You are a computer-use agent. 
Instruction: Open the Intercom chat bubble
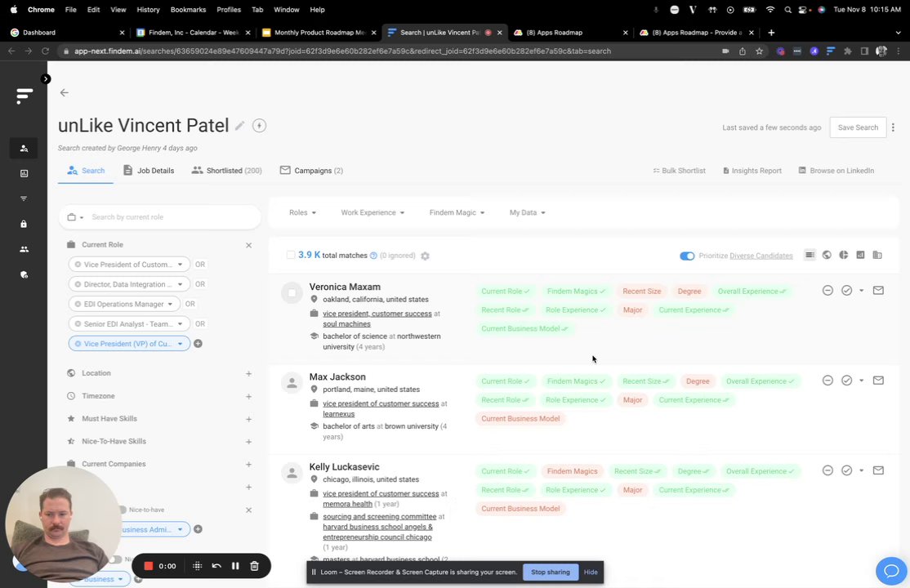point(891,571)
